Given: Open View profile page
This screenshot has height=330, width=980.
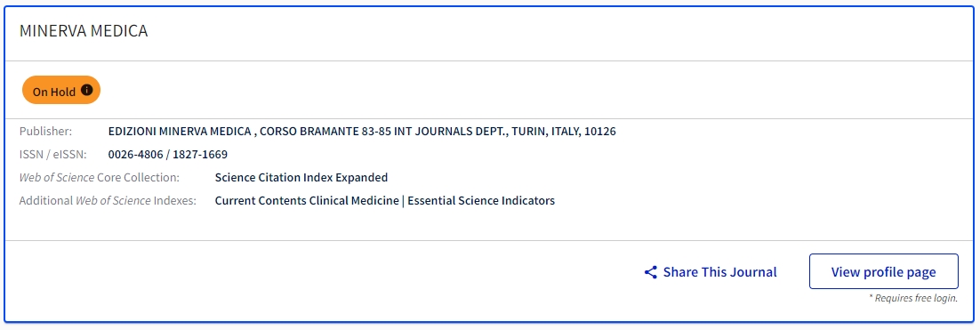Looking at the screenshot, I should [883, 272].
